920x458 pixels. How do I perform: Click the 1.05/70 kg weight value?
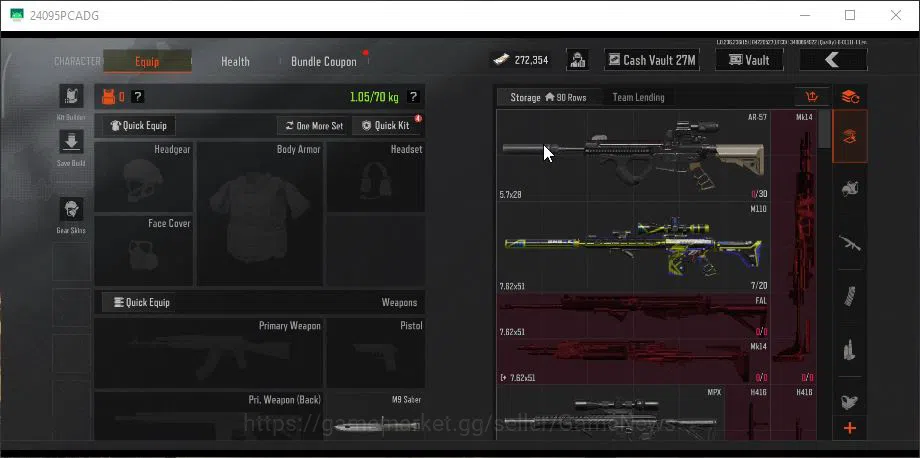374,97
